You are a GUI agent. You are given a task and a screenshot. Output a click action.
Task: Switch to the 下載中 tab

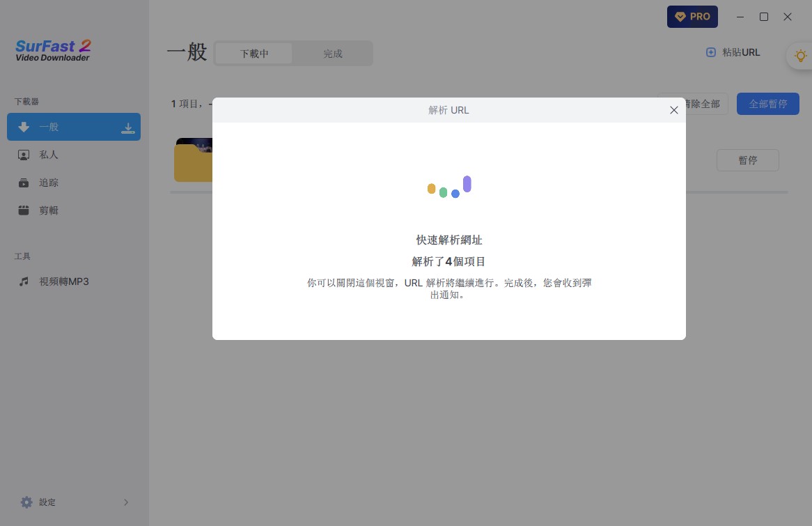coord(253,54)
